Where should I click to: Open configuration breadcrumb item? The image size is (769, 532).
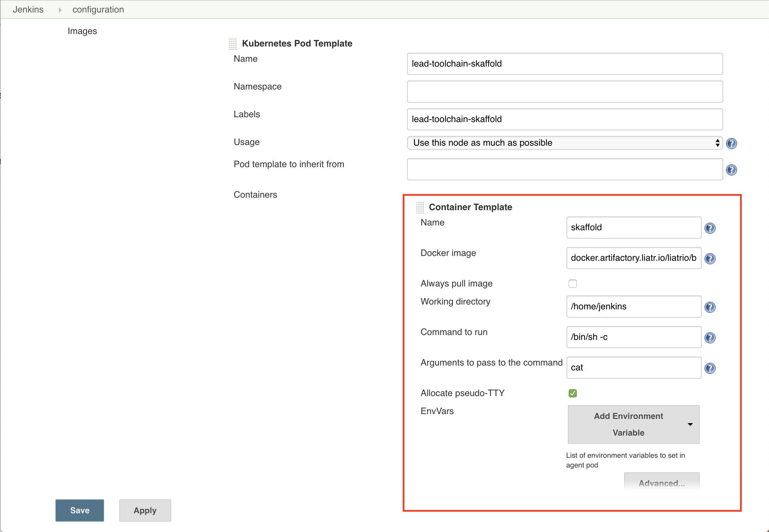[x=98, y=9]
